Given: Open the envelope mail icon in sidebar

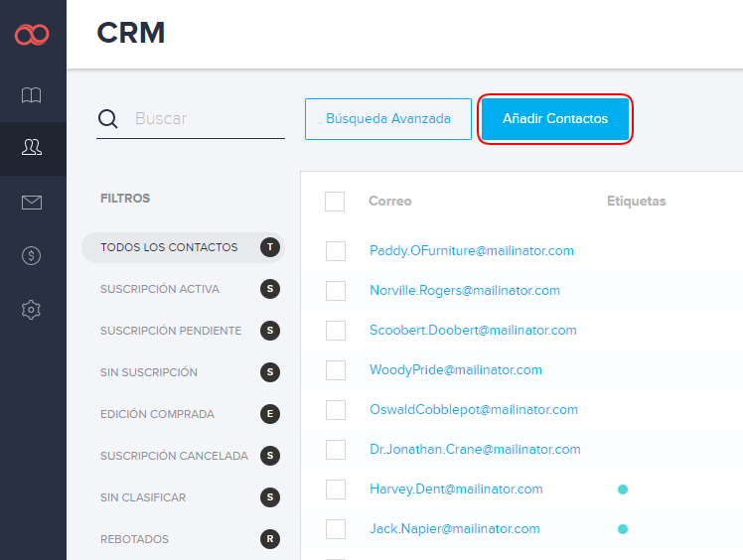Looking at the screenshot, I should point(32,203).
